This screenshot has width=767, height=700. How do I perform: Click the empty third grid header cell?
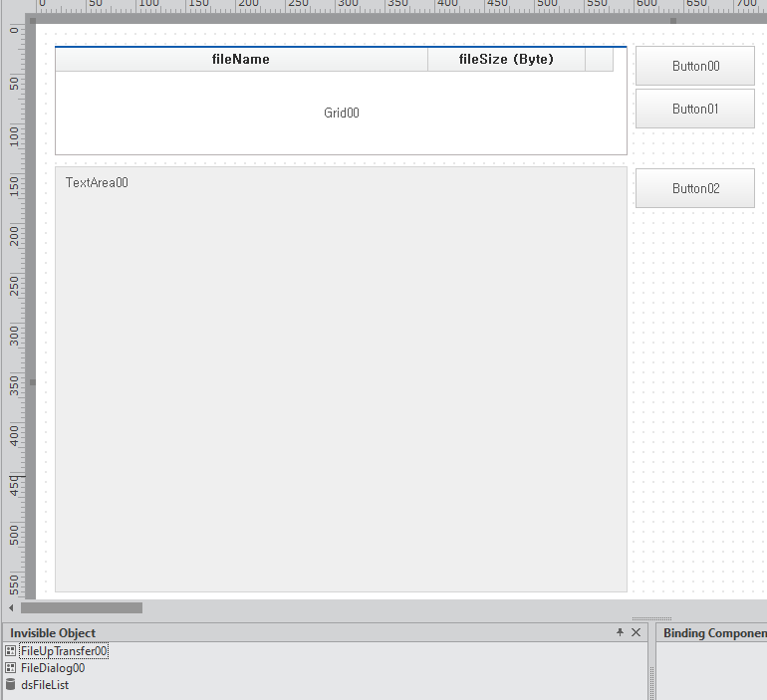[x=599, y=60]
